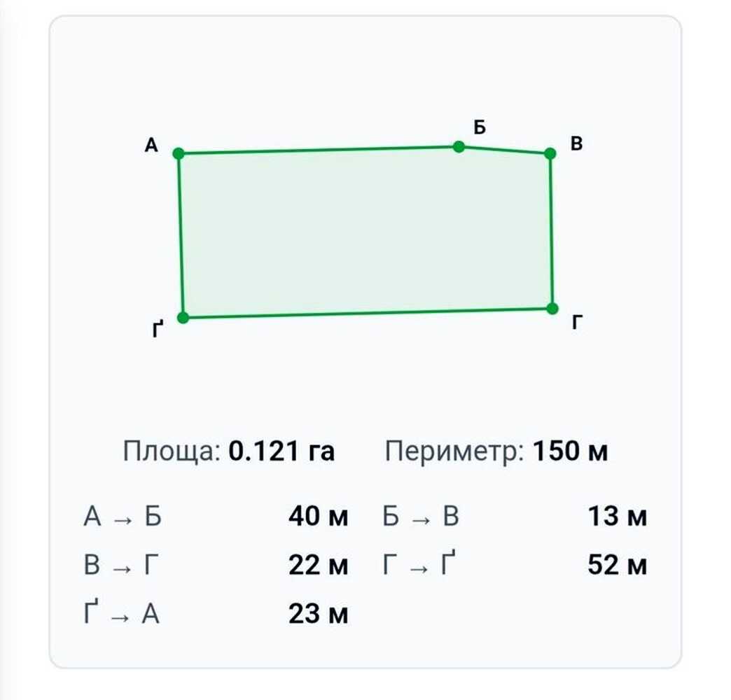Click vertex point Б on the polygon
Screen dimensions: 731x700
(x=459, y=147)
